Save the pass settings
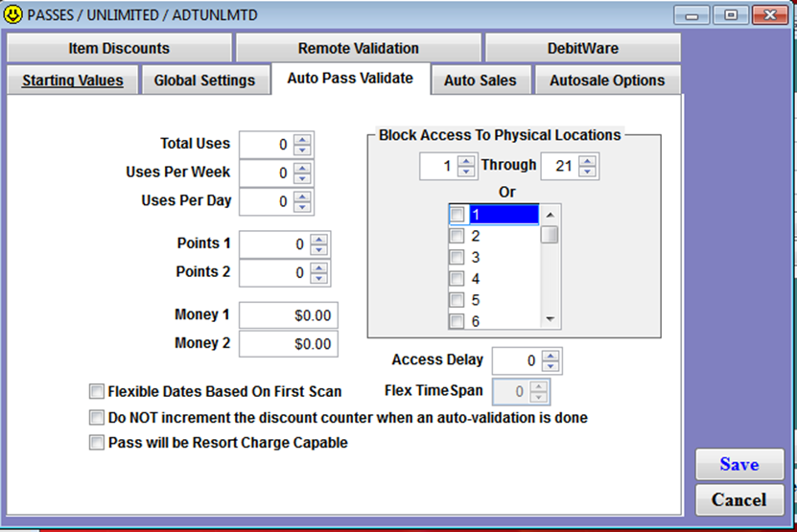The image size is (797, 532). [739, 464]
